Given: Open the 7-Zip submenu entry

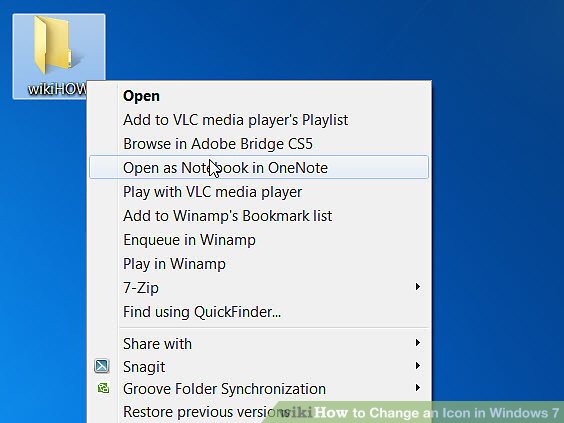Looking at the screenshot, I should pos(259,288).
